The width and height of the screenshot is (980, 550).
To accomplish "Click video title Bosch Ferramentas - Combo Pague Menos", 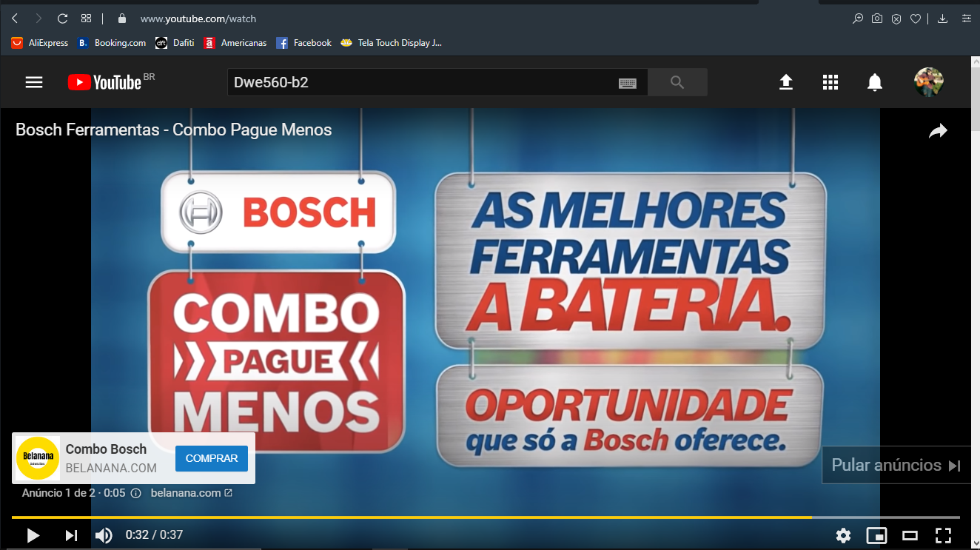I will point(174,130).
